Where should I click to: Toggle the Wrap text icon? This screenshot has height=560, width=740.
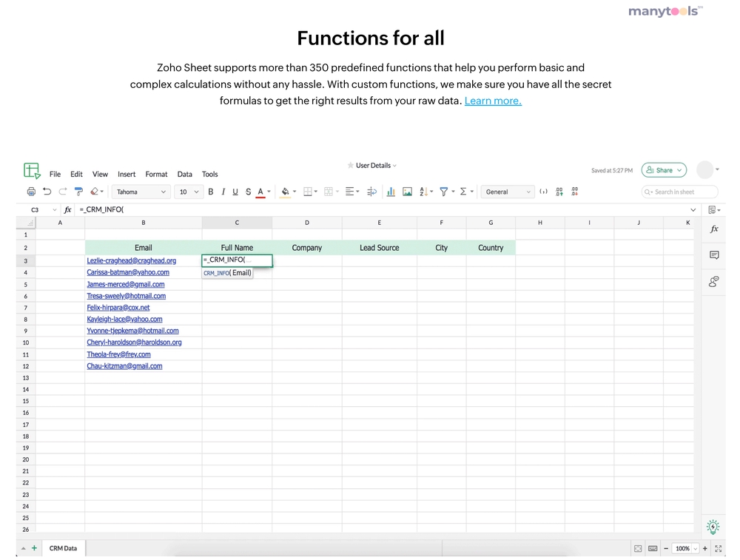[372, 192]
